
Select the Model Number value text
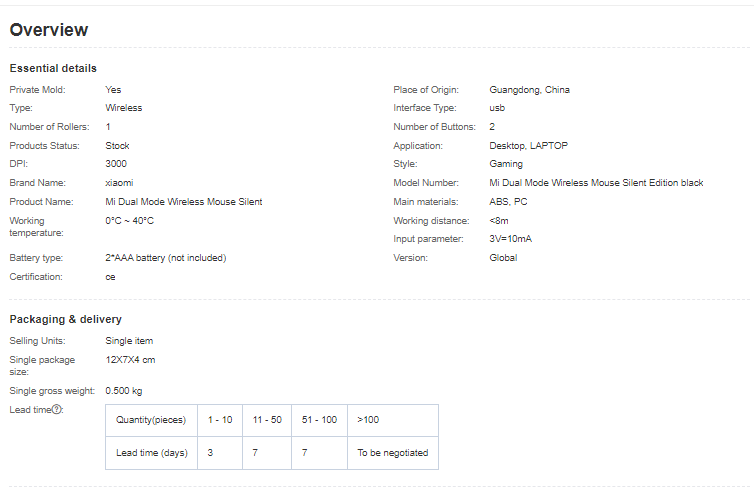(x=596, y=183)
